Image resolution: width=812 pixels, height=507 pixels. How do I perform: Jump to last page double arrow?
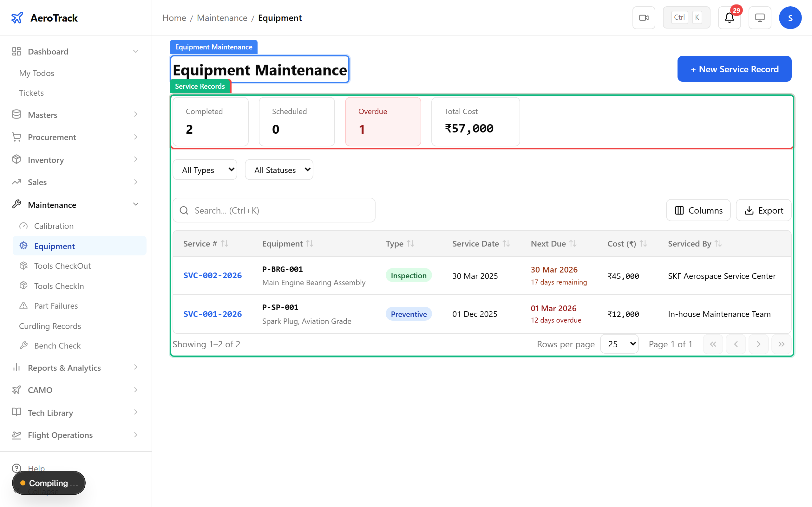pos(781,344)
